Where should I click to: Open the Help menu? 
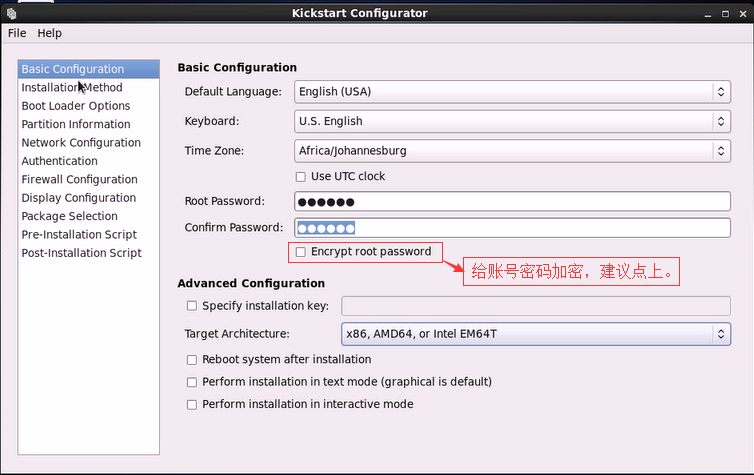(50, 33)
